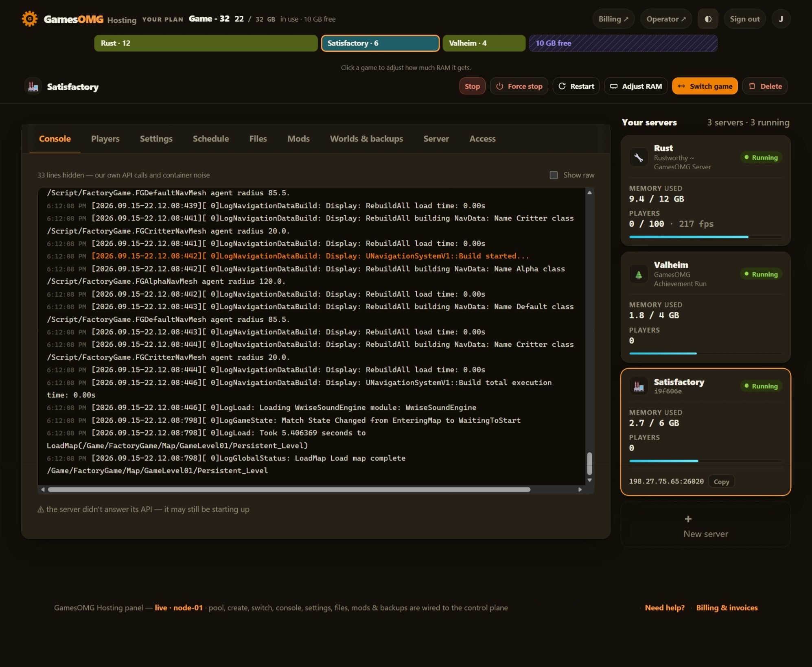
Task: Click the Satisfactory factory icon in header
Action: click(33, 86)
